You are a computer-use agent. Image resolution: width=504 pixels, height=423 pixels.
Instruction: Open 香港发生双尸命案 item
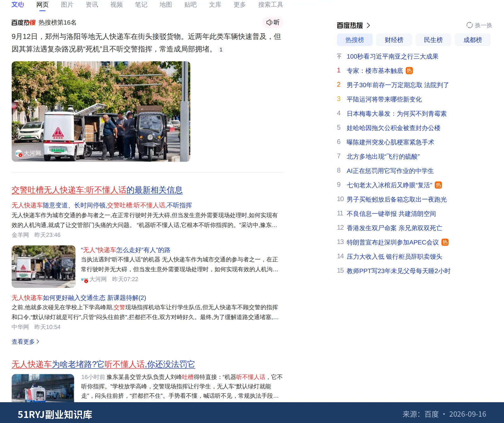pyautogui.click(x=394, y=228)
